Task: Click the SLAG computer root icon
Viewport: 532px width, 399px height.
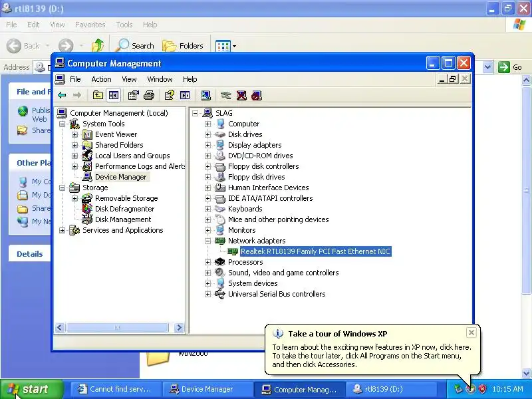Action: pos(207,113)
